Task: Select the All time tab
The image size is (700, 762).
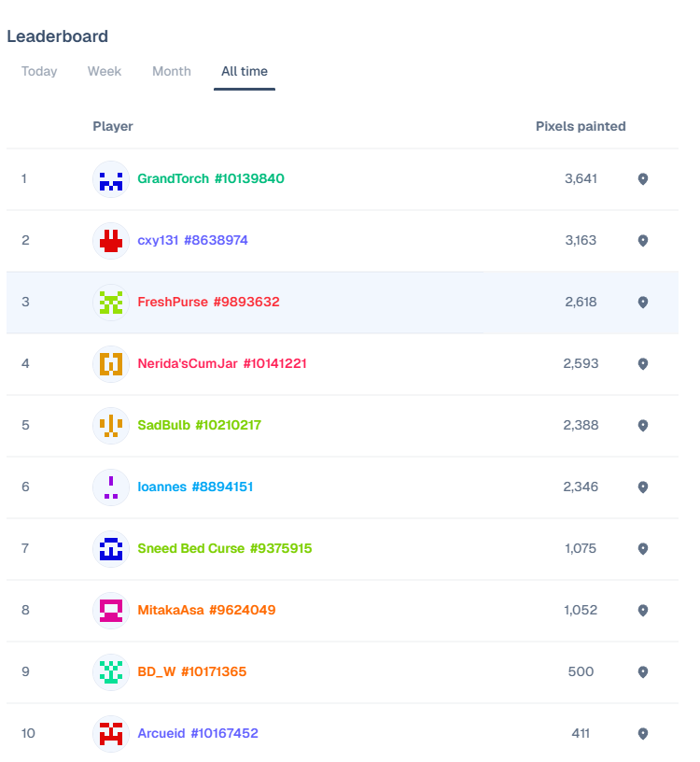Action: pyautogui.click(x=245, y=72)
